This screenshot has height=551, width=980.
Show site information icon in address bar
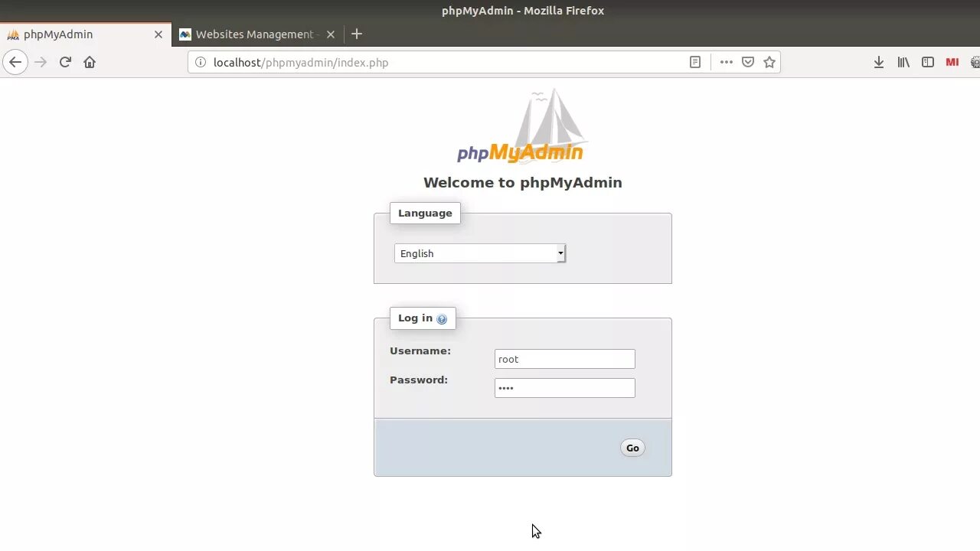click(x=201, y=62)
